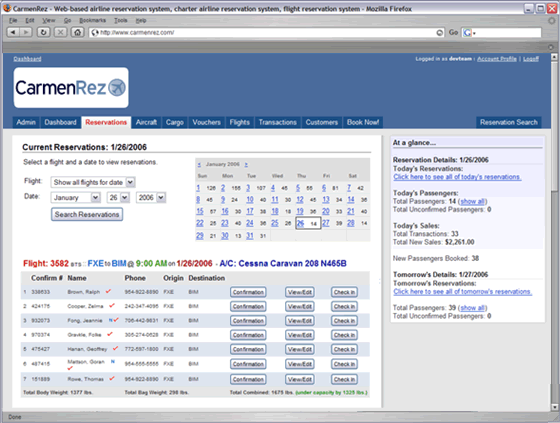
Task: Click the Stop loading X icon
Action: tap(60, 33)
